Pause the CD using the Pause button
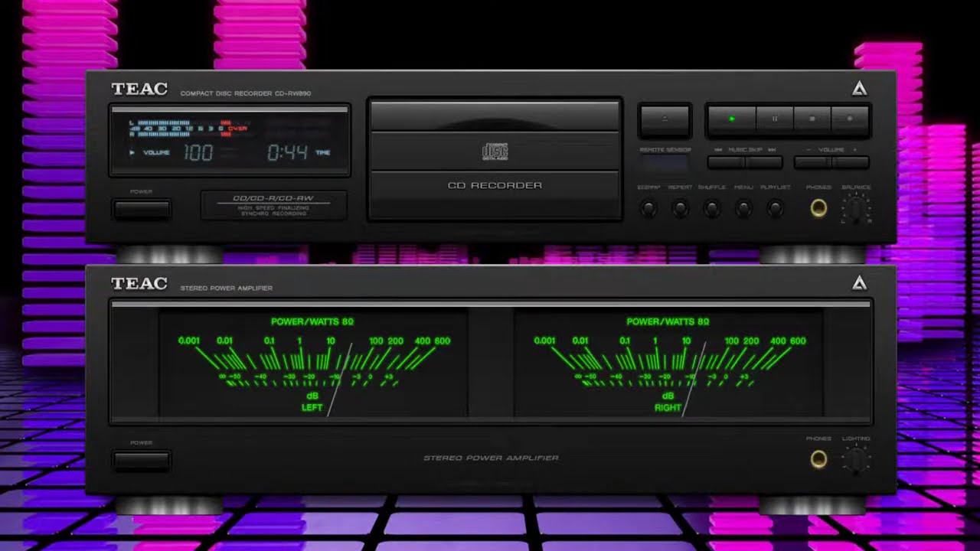Image resolution: width=980 pixels, height=551 pixels. click(x=775, y=119)
